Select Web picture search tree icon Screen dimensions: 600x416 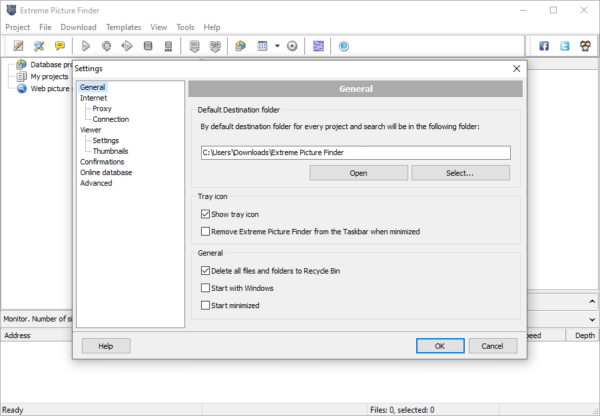point(22,88)
